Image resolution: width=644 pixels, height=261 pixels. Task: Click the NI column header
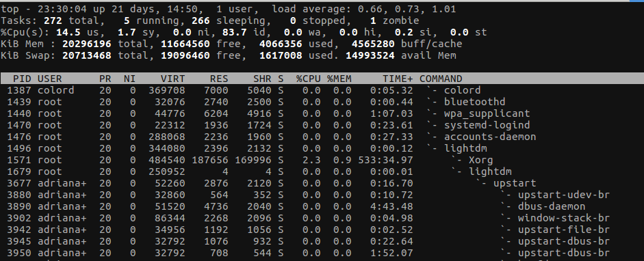[129, 79]
